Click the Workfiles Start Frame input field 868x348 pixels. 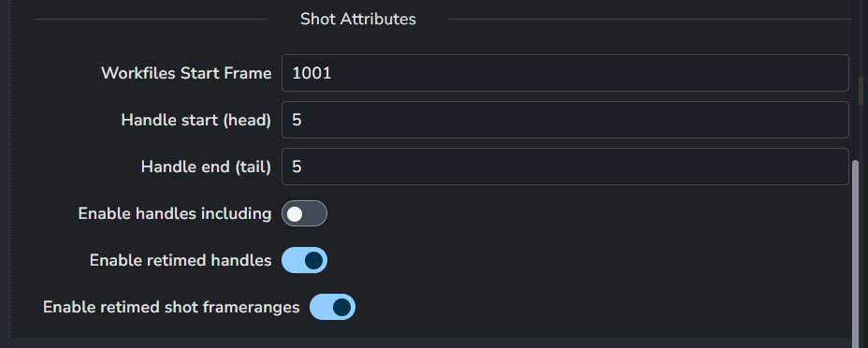coord(565,73)
